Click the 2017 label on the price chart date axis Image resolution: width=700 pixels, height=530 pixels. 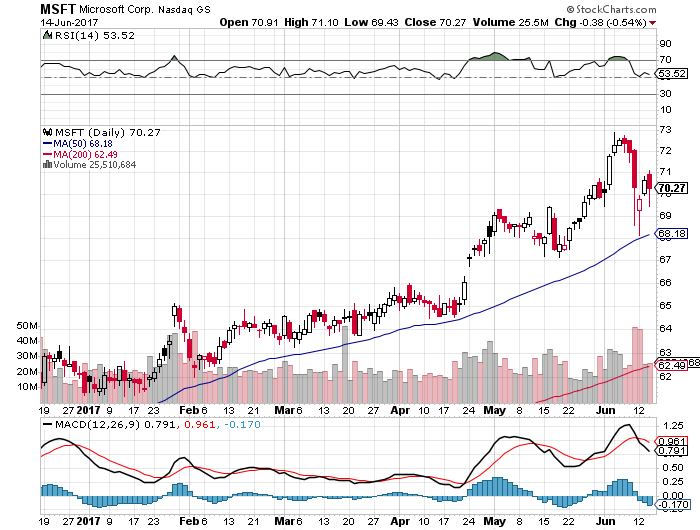pyautogui.click(x=89, y=410)
